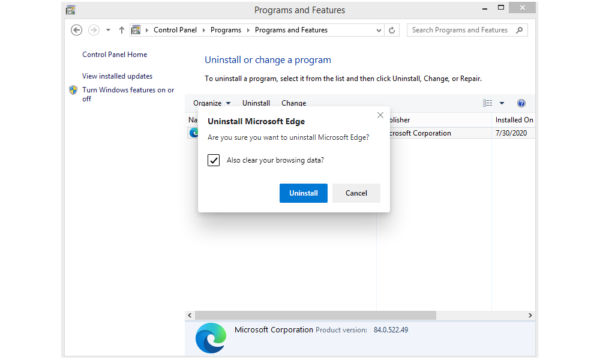Click the Installed On column header
This screenshot has width=600, height=360.
click(514, 120)
